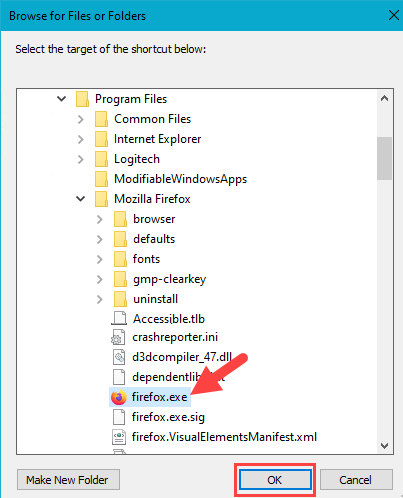Viewport: 403px width, 498px height.
Task: Click the scrollbar up arrow
Action: [x=384, y=98]
